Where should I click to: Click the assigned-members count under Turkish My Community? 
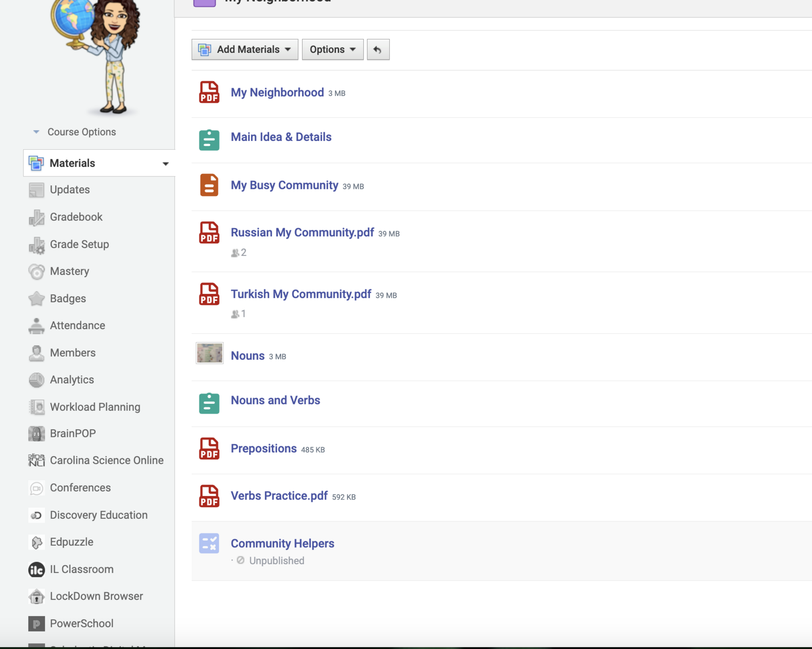click(239, 314)
